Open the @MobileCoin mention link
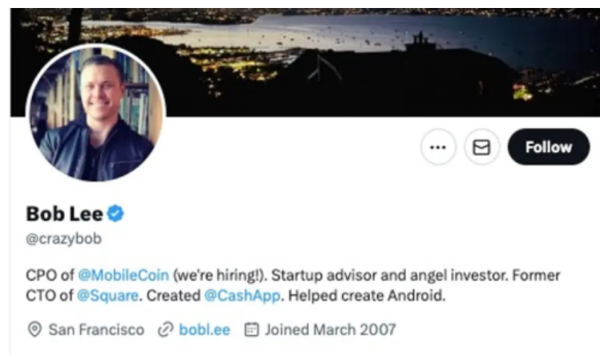Screen dimensions: 600x364 [x=123, y=275]
